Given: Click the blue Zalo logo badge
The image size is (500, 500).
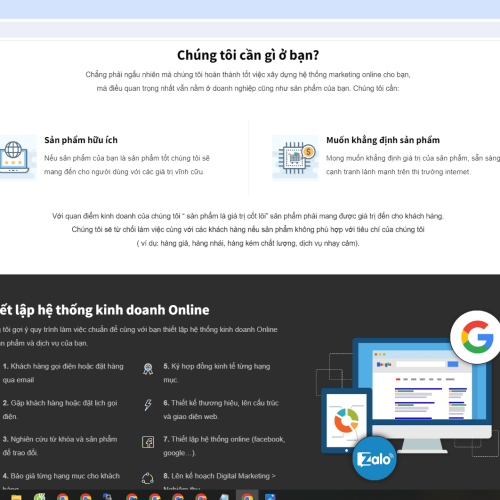Looking at the screenshot, I should click(374, 459).
